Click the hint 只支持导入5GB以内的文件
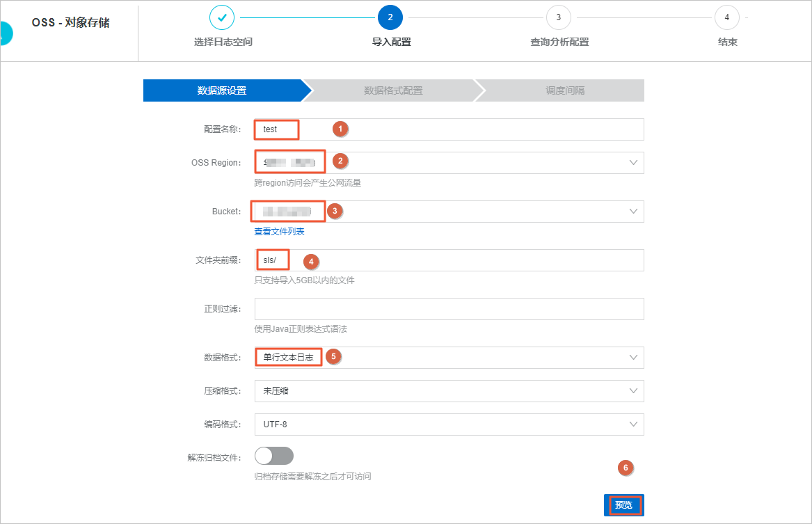 click(x=304, y=280)
